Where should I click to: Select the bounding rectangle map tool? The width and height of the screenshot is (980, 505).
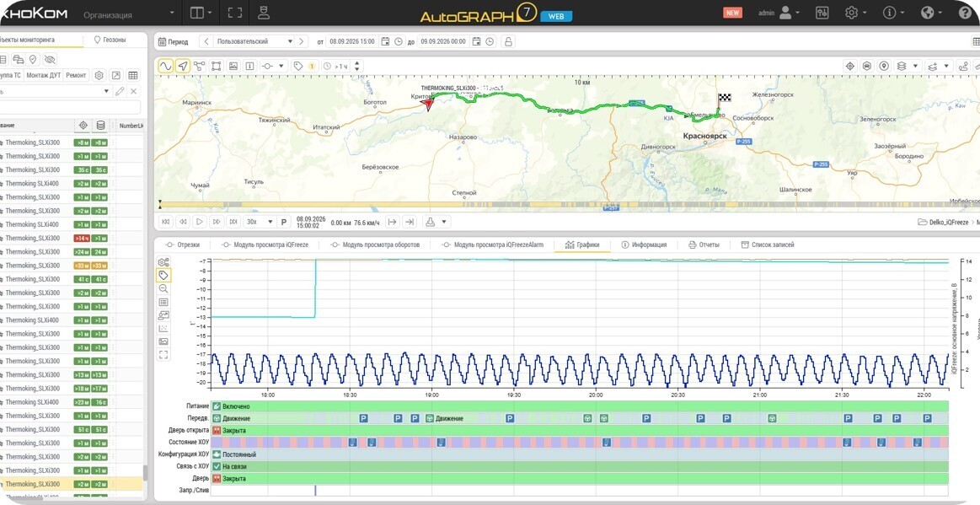217,66
